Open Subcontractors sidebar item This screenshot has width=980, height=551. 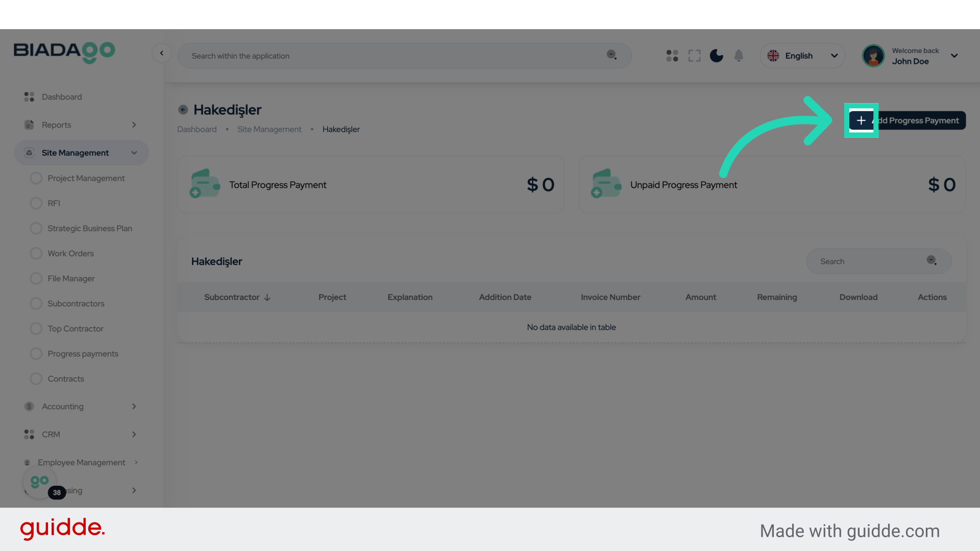(x=76, y=304)
